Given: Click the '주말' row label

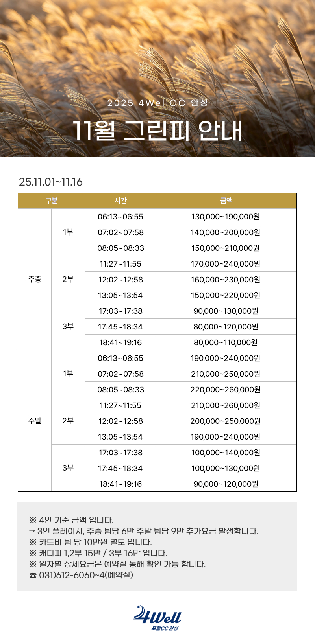Looking at the screenshot, I should [35, 421].
